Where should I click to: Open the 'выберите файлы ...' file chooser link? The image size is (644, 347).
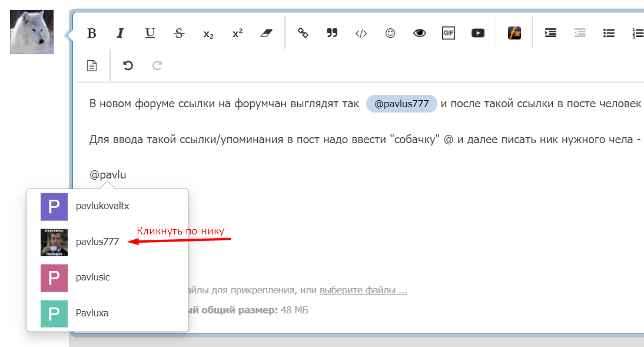pos(363,290)
